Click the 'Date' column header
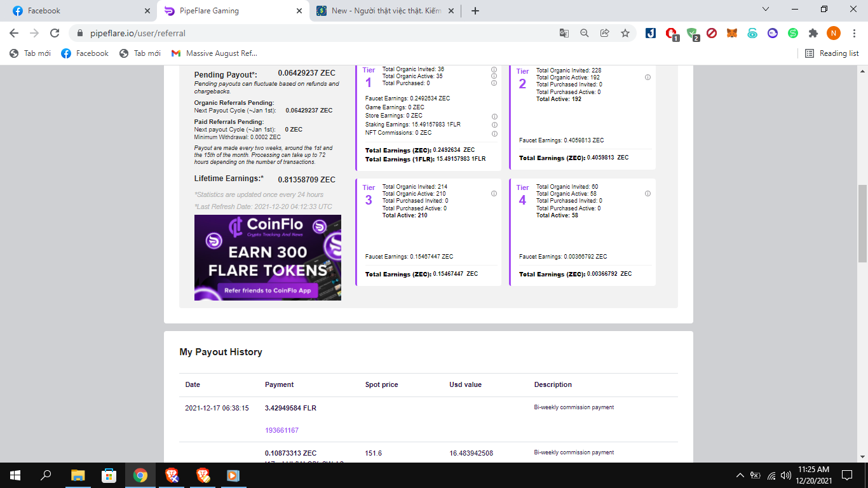868x488 pixels. (193, 384)
